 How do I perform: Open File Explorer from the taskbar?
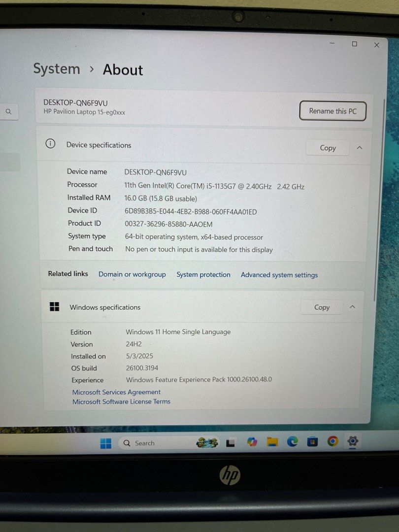pyautogui.click(x=271, y=442)
